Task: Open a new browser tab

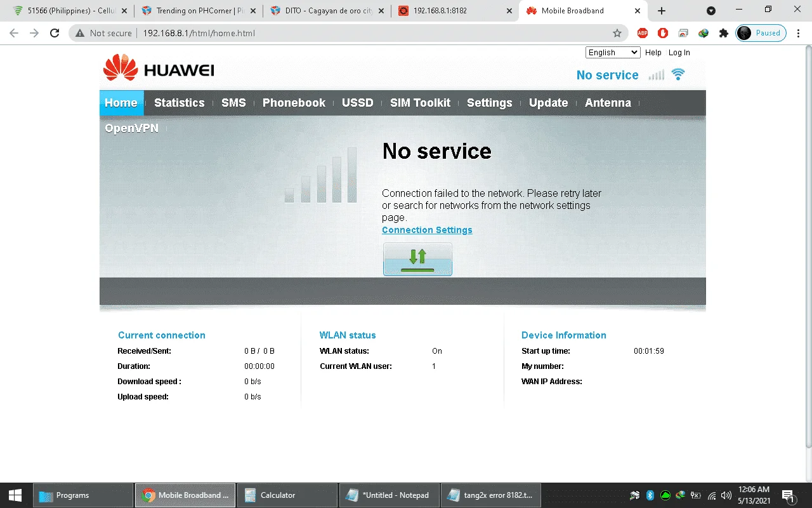Action: pyautogui.click(x=662, y=11)
